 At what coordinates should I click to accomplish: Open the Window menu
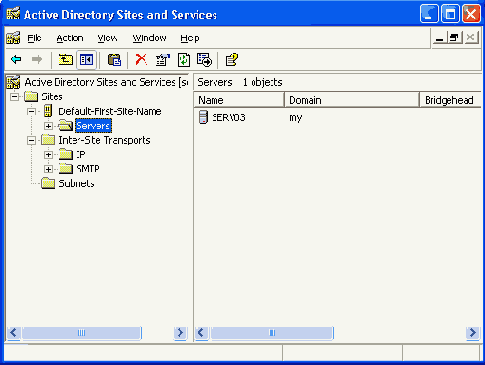tap(149, 38)
